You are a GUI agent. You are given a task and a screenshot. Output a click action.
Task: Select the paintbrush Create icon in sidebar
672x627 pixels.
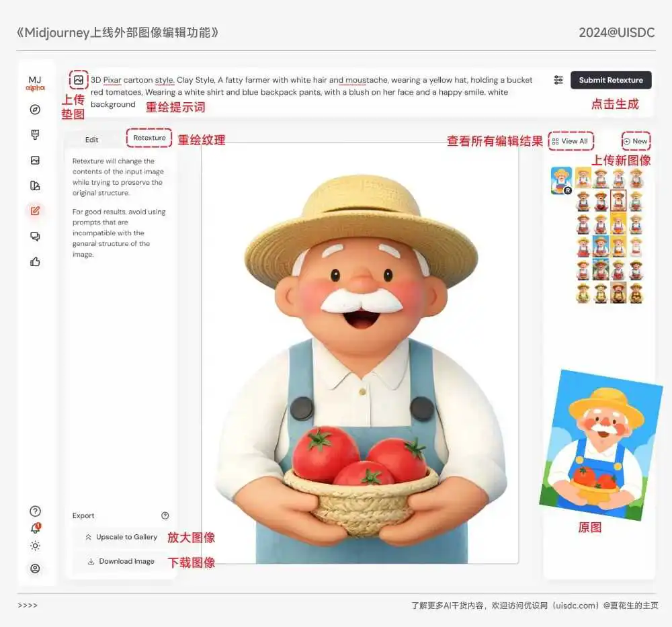(x=36, y=135)
